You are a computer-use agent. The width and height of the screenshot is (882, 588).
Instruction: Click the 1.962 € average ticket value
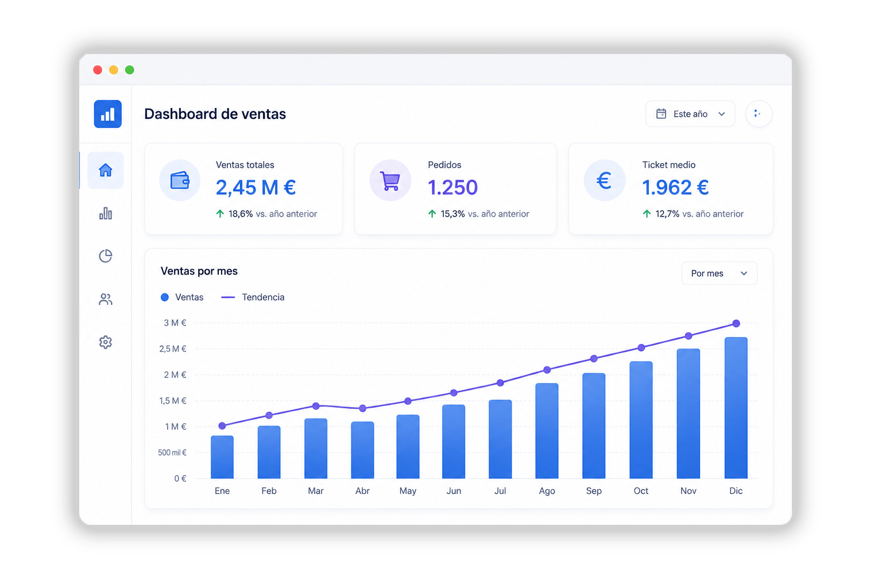(x=675, y=187)
